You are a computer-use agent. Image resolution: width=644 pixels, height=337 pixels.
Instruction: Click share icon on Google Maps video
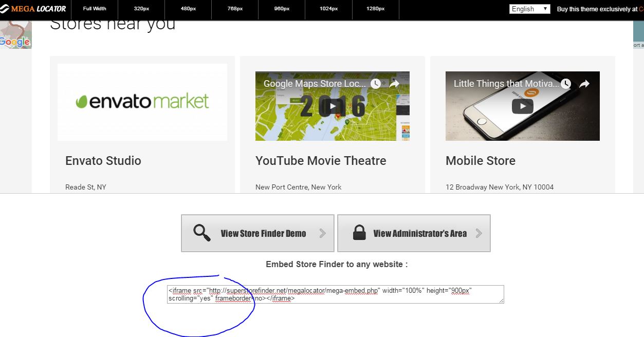point(394,84)
